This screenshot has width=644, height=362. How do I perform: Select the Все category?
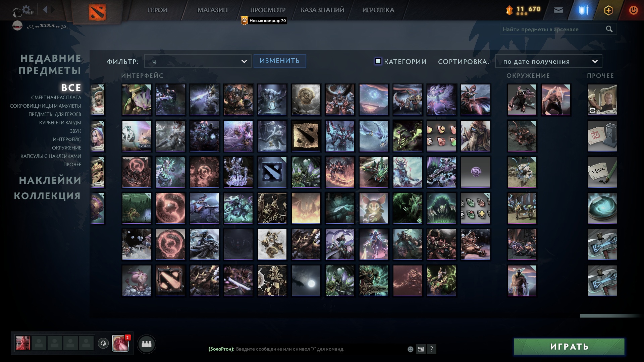(x=71, y=88)
